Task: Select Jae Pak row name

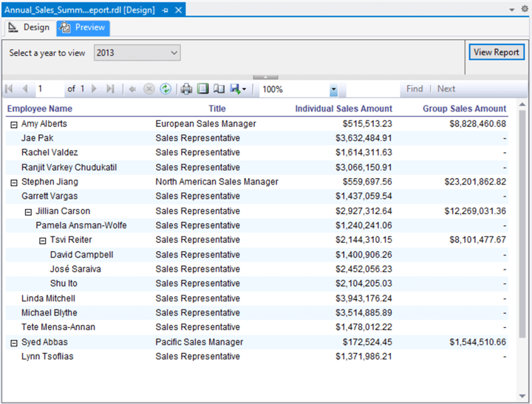Action: [38, 138]
